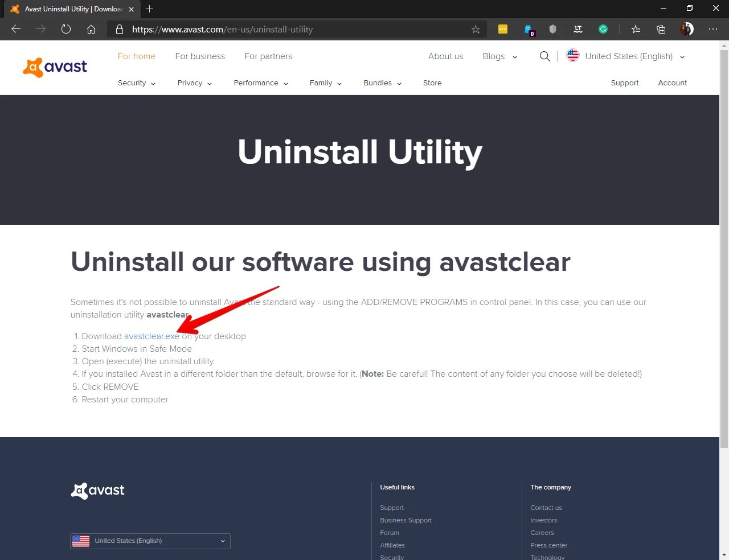Viewport: 729px width, 560px height.
Task: Click the "Uninstall our software using avastclear" heading
Action: (321, 262)
